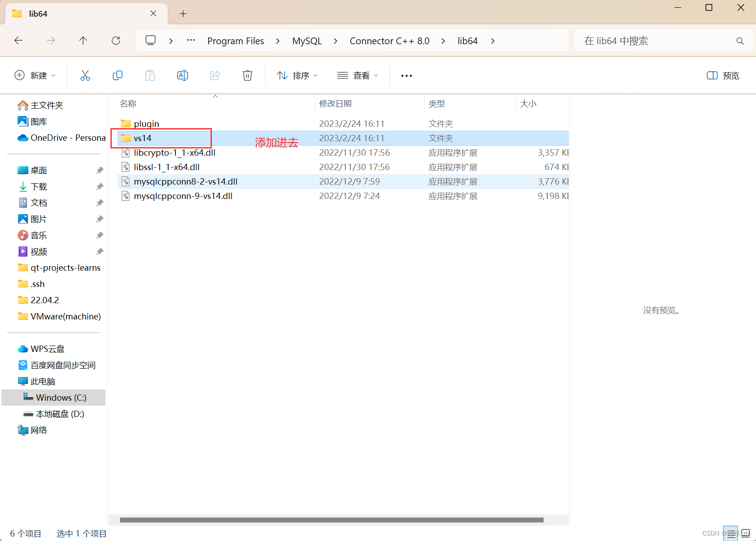This screenshot has height=541, width=756.
Task: Open OneDrive - Personal in sidebar
Action: [62, 138]
